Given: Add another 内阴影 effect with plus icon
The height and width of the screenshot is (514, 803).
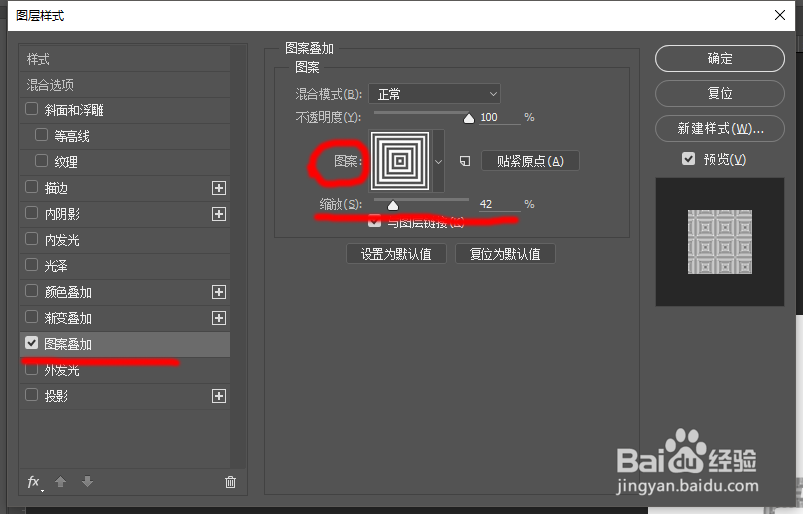Looking at the screenshot, I should point(219,214).
